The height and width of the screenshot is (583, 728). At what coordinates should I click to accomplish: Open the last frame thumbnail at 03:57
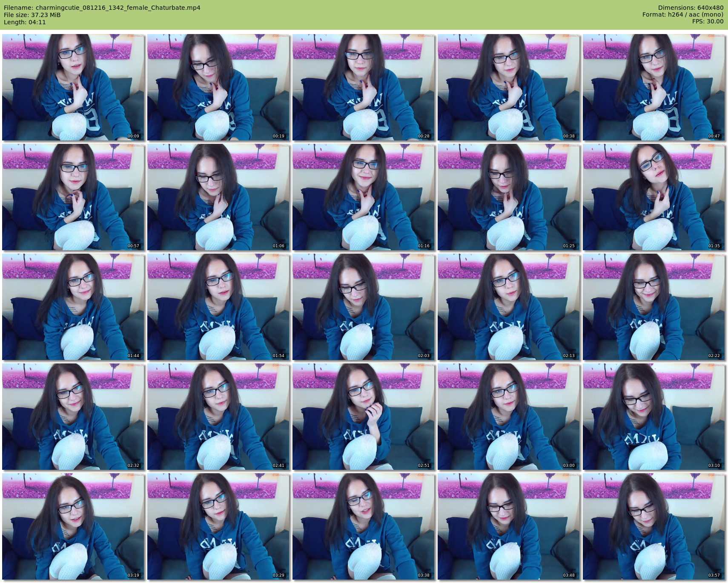[x=654, y=526]
